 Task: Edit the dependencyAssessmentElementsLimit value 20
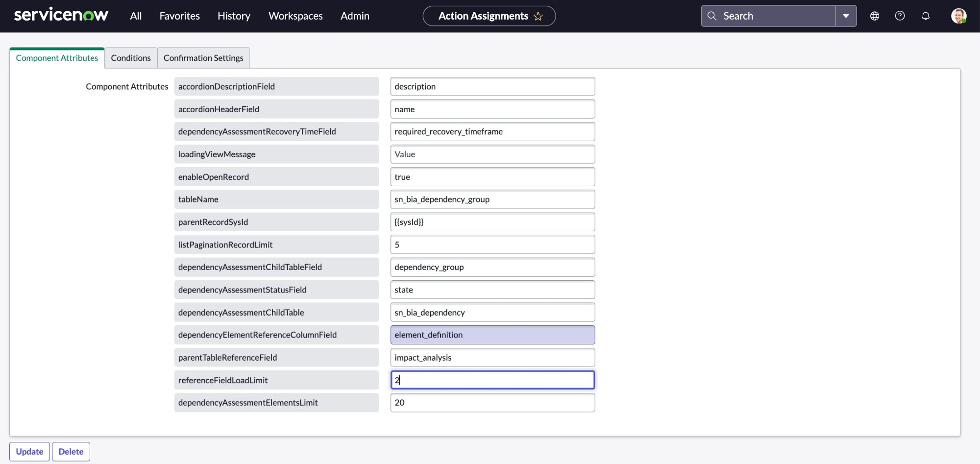point(492,402)
